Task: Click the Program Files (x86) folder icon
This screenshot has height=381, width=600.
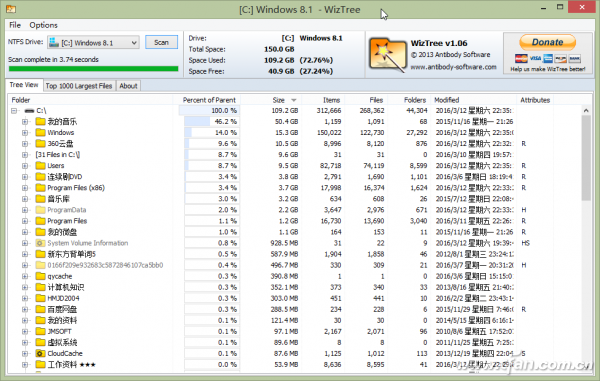Action: pyautogui.click(x=40, y=188)
